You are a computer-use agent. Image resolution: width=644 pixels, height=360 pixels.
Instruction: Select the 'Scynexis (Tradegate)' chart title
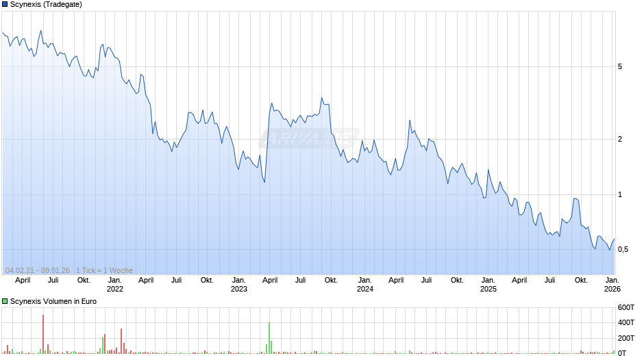(x=46, y=5)
